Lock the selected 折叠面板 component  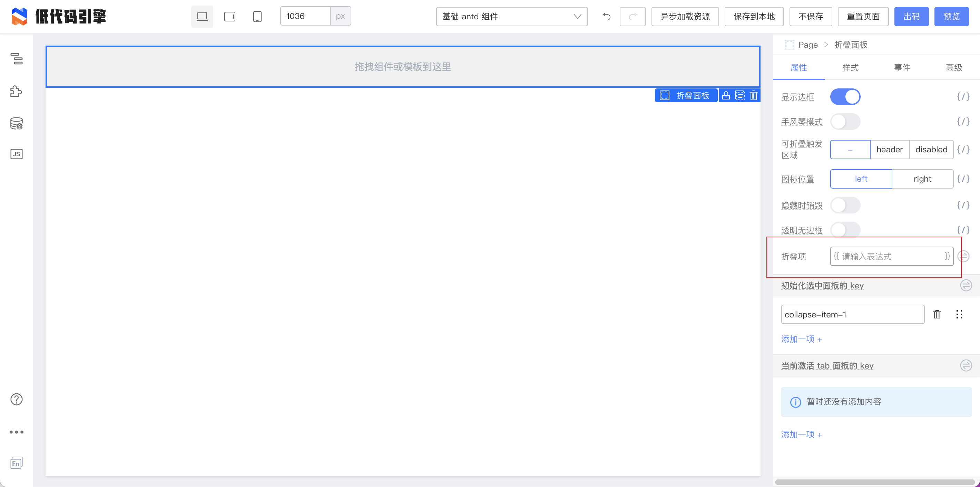point(726,95)
